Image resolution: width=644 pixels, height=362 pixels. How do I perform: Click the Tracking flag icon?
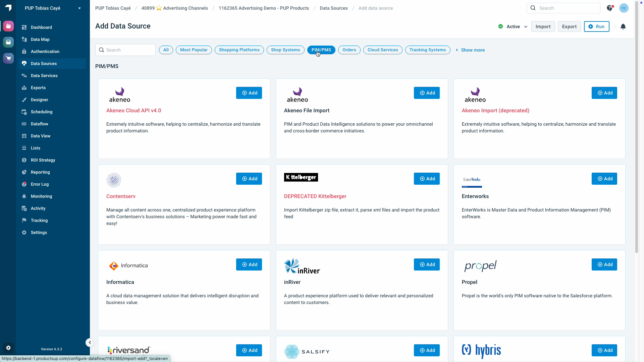coord(24,220)
